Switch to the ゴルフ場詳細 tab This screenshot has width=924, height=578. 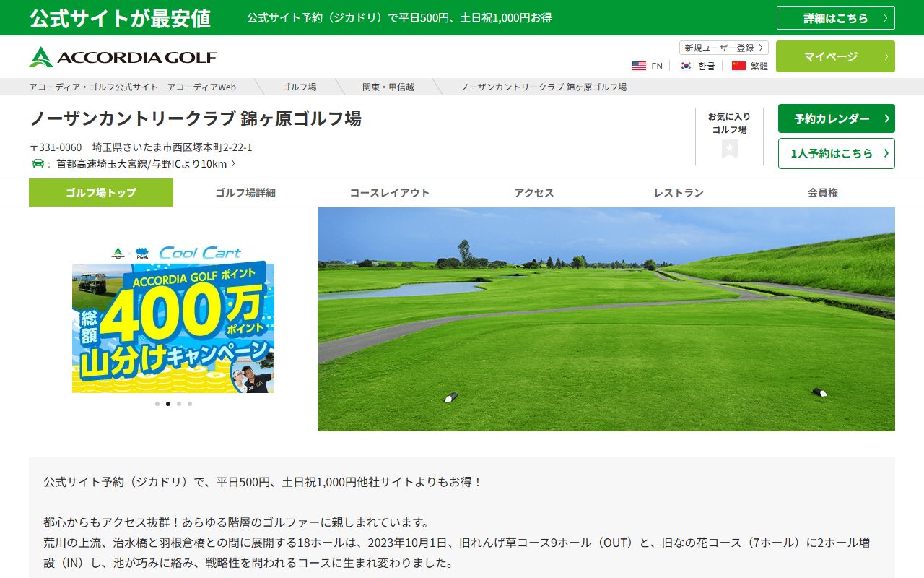245,193
